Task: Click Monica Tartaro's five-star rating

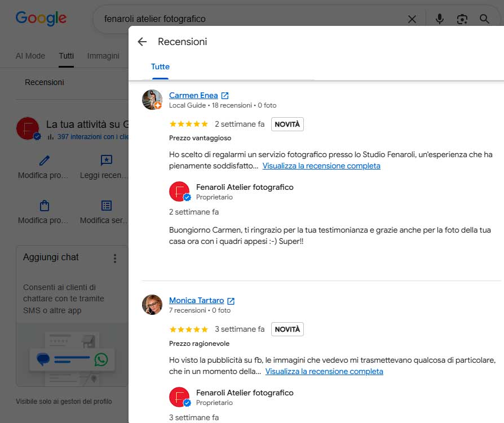Action: [x=189, y=329]
